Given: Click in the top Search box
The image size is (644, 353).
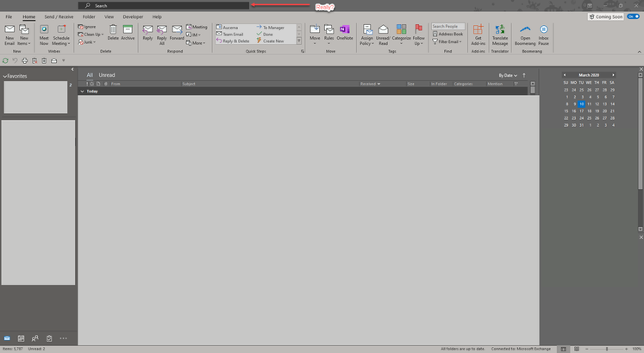Looking at the screenshot, I should (x=164, y=6).
